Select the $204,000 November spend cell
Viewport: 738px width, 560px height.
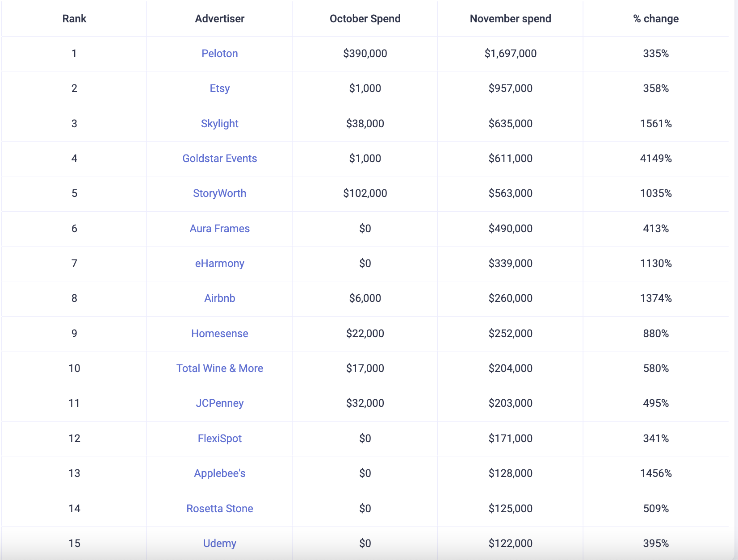click(x=511, y=368)
